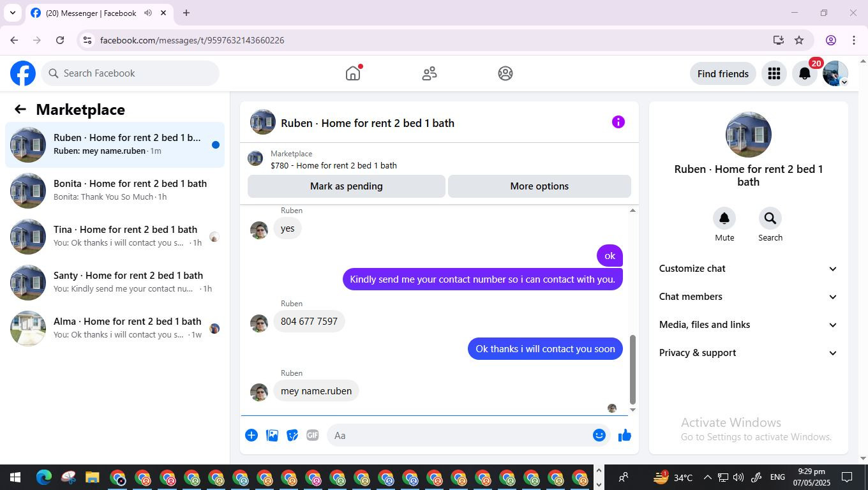Open Santy conversation in the list

click(115, 283)
